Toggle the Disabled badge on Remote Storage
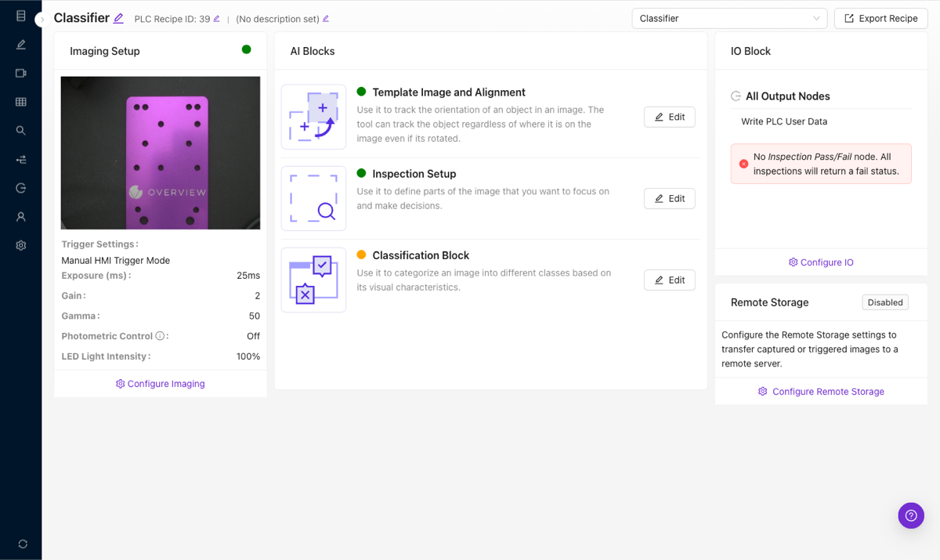The height and width of the screenshot is (560, 940). pyautogui.click(x=885, y=302)
